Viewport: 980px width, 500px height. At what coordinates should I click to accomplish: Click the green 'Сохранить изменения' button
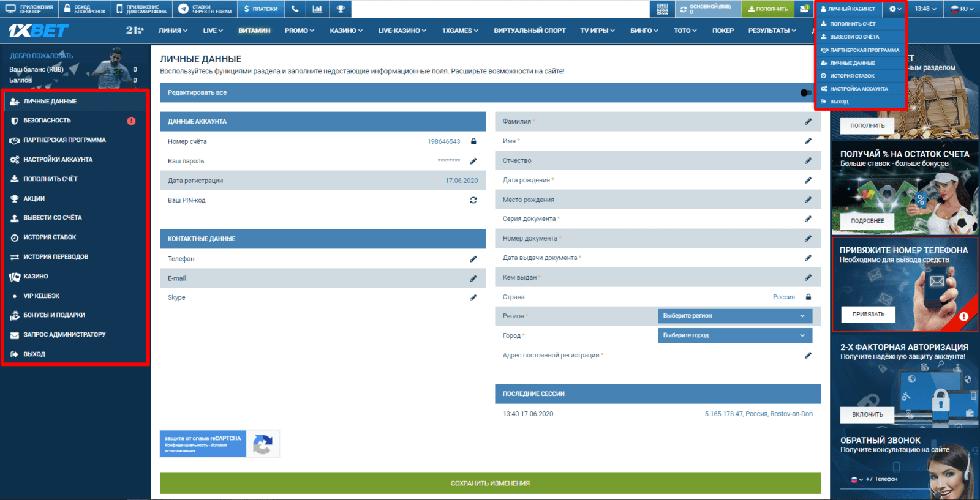click(490, 483)
